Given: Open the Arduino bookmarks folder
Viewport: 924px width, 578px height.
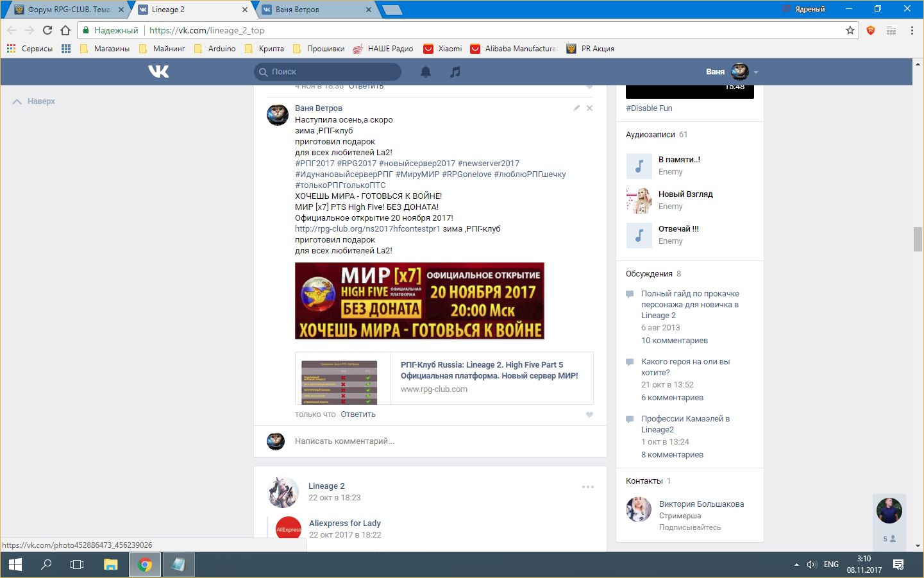Looking at the screenshot, I should tap(215, 49).
